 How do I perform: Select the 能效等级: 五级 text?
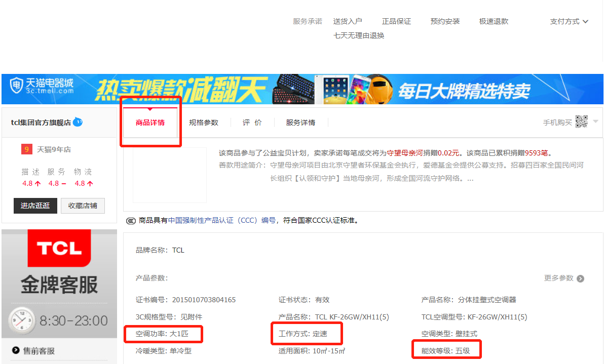446,350
